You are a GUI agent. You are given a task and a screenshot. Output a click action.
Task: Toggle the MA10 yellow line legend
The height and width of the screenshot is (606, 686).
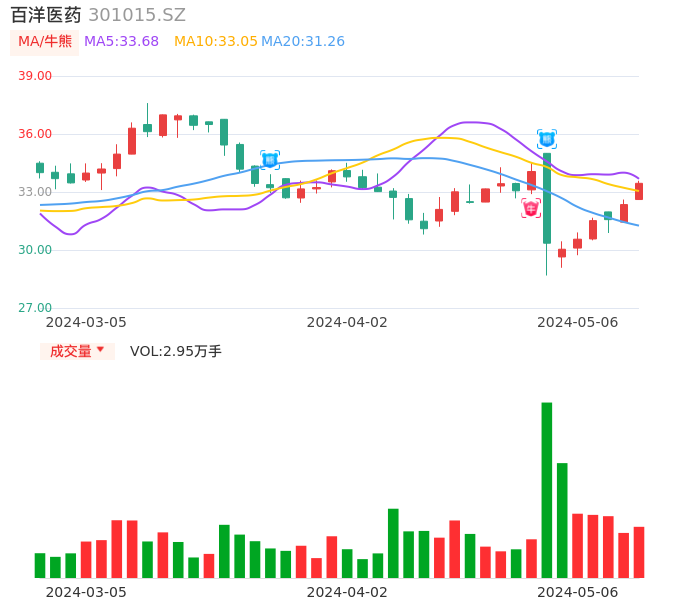[215, 42]
